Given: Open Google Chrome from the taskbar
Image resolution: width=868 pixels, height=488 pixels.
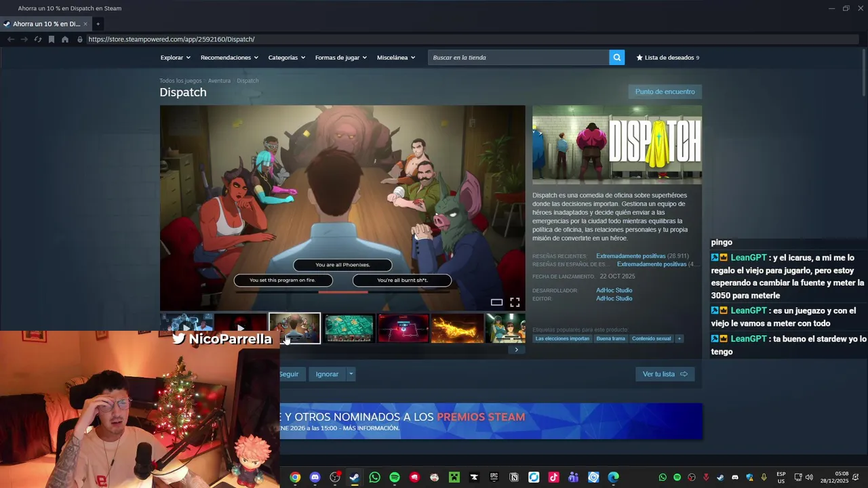Looking at the screenshot, I should (295, 477).
